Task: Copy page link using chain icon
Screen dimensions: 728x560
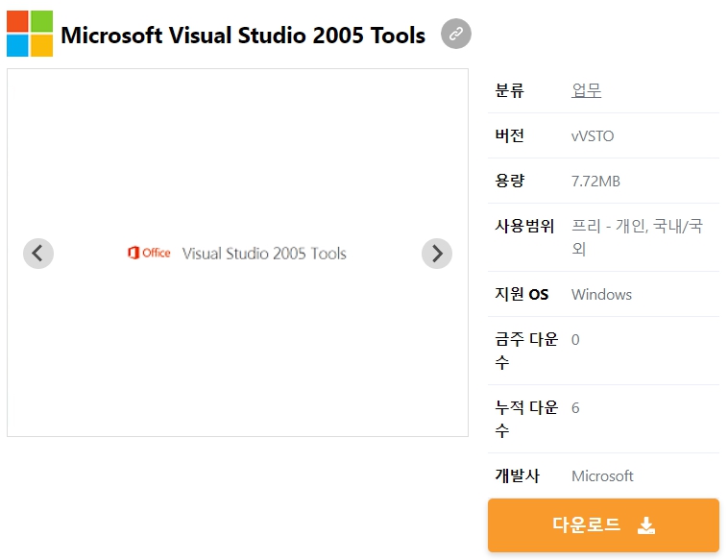Action: tap(456, 34)
